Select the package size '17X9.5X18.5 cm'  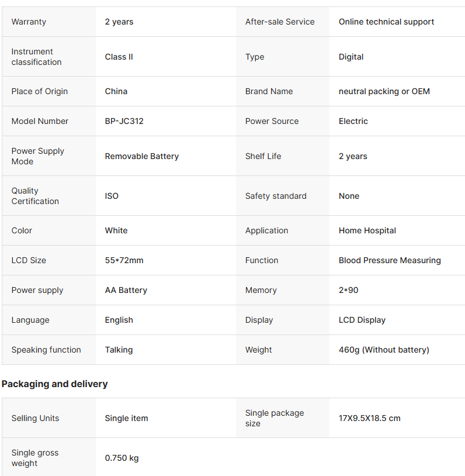point(370,418)
